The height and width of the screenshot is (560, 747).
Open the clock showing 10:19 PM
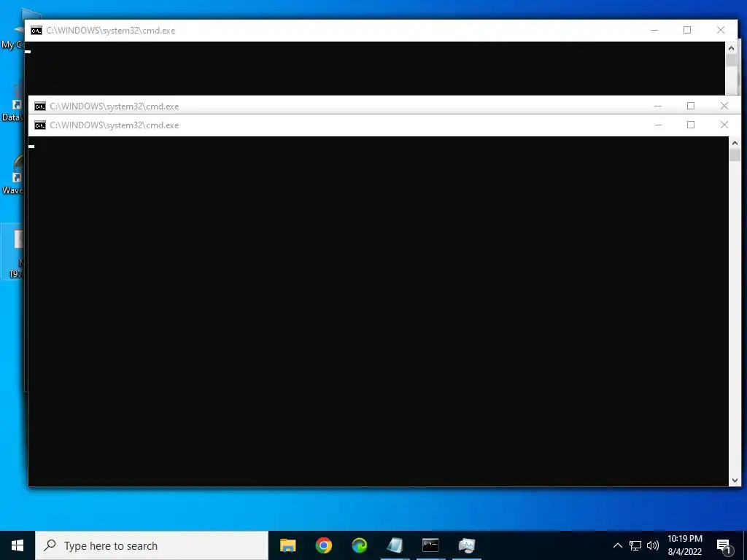pyautogui.click(x=684, y=545)
